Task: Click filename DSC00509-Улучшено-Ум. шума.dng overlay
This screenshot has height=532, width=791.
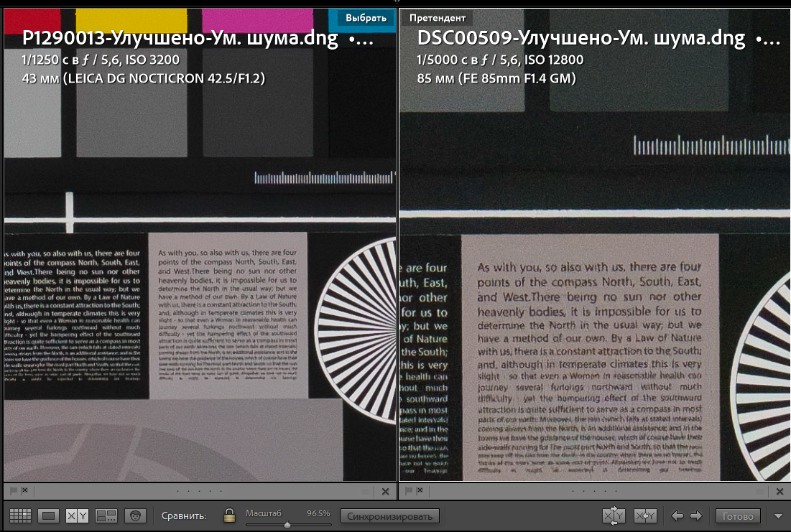Action: 581,38
